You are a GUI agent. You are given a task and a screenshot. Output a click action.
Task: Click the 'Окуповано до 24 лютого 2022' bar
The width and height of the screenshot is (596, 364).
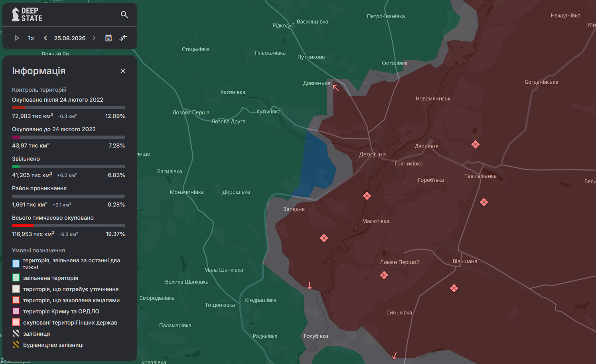[69, 137]
